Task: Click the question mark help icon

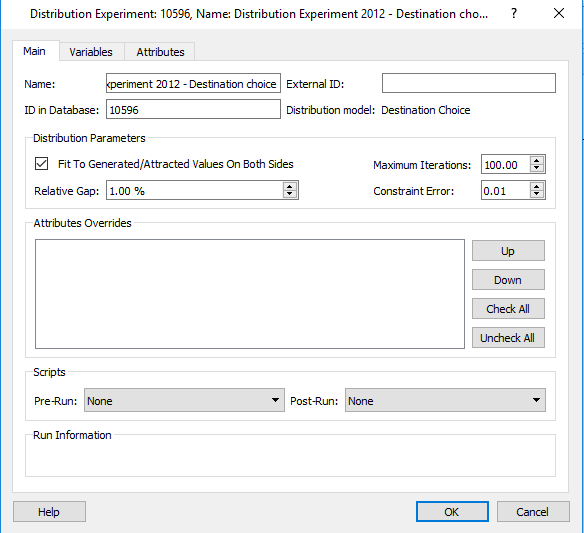Action: tap(514, 13)
